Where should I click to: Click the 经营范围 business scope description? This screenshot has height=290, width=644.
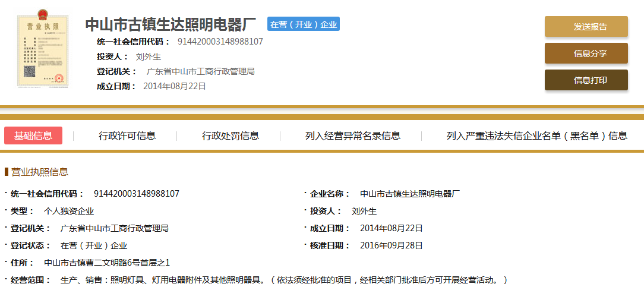tap(284, 279)
